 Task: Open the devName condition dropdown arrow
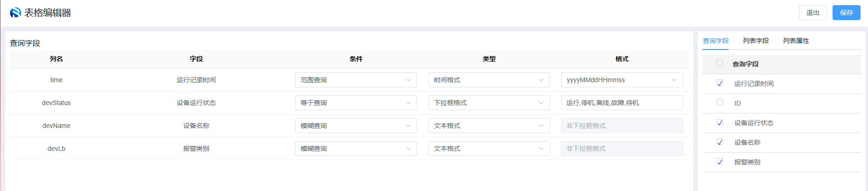click(408, 126)
